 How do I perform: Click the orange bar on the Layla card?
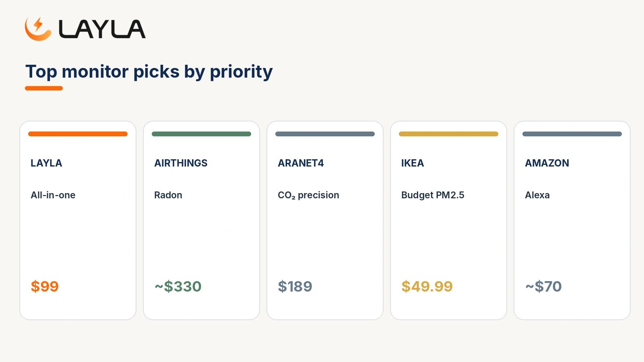78,134
